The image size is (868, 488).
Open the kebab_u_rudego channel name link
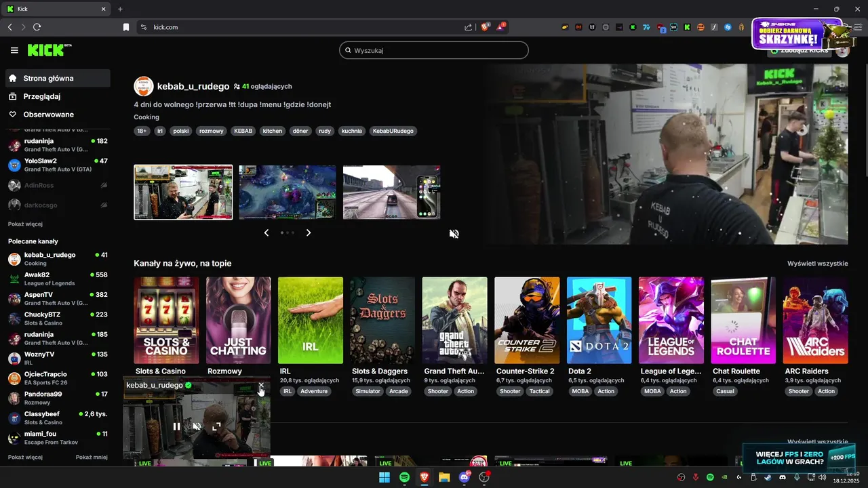pos(193,86)
